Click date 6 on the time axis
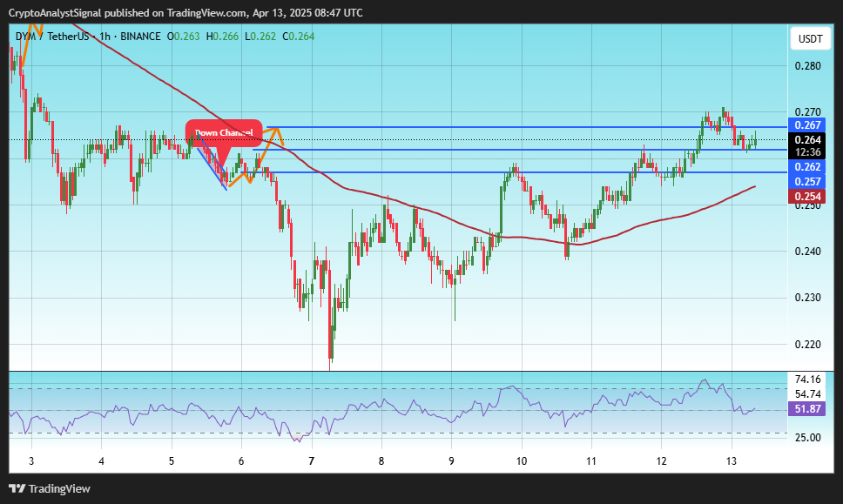The image size is (843, 504). (241, 460)
